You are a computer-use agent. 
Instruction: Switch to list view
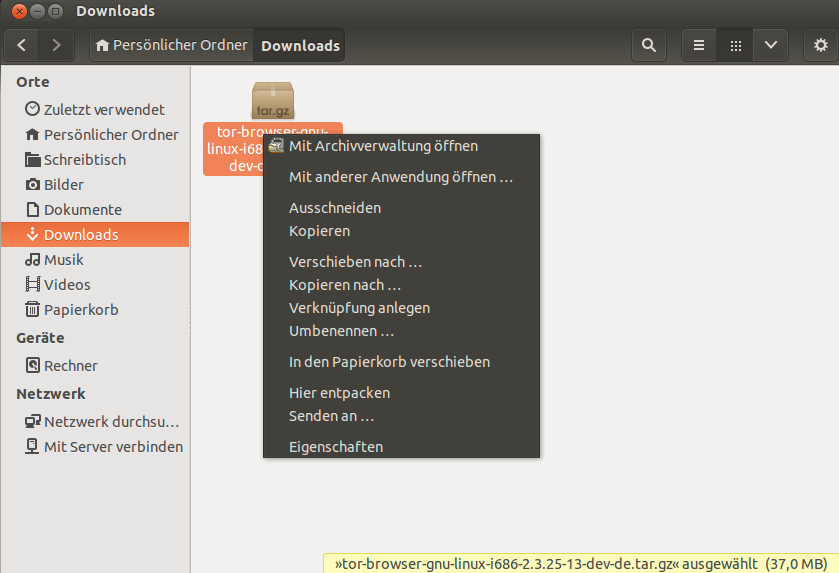(x=699, y=45)
